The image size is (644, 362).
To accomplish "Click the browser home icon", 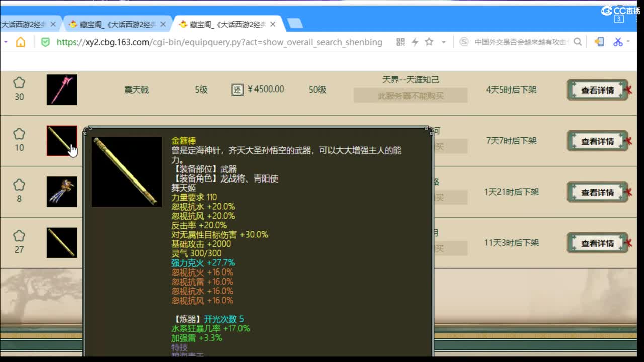I will click(x=21, y=42).
